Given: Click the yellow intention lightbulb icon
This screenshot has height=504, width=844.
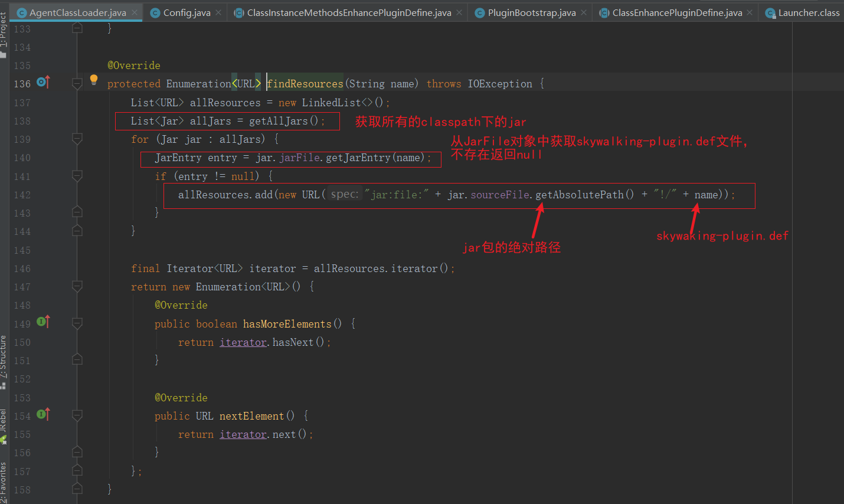Looking at the screenshot, I should pyautogui.click(x=94, y=79).
